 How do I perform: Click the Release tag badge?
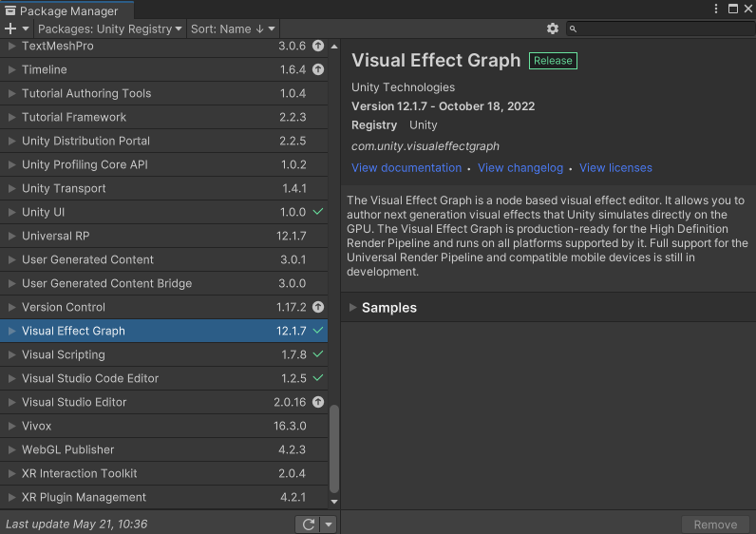pos(553,61)
